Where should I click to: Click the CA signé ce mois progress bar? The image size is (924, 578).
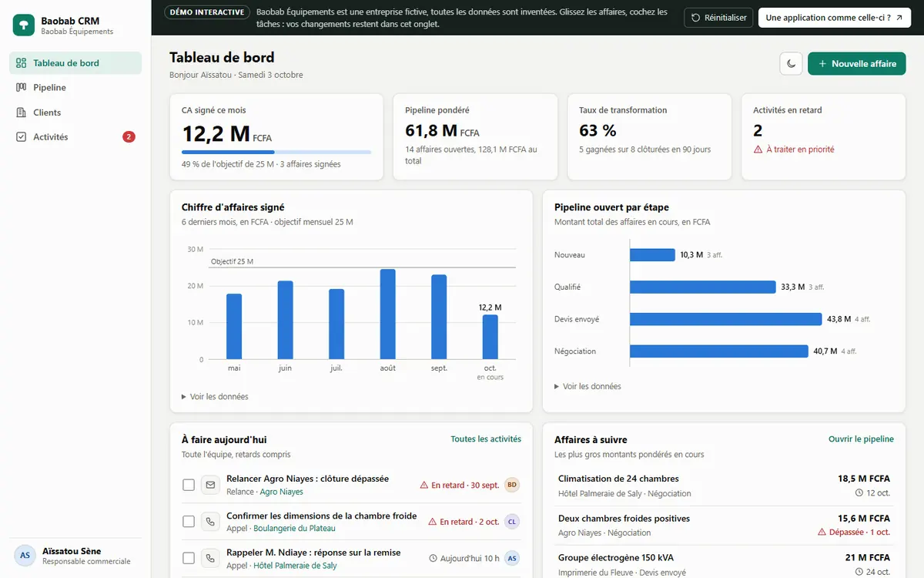[276, 153]
